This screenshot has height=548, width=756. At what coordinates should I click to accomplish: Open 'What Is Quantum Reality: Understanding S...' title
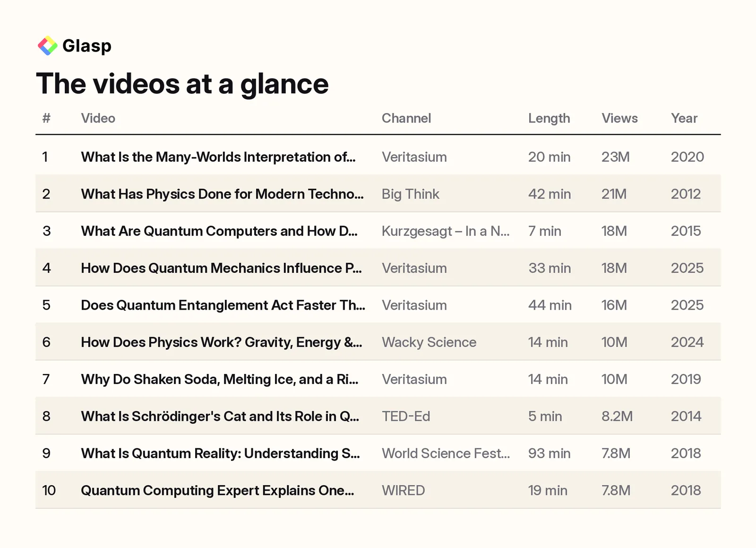point(221,453)
